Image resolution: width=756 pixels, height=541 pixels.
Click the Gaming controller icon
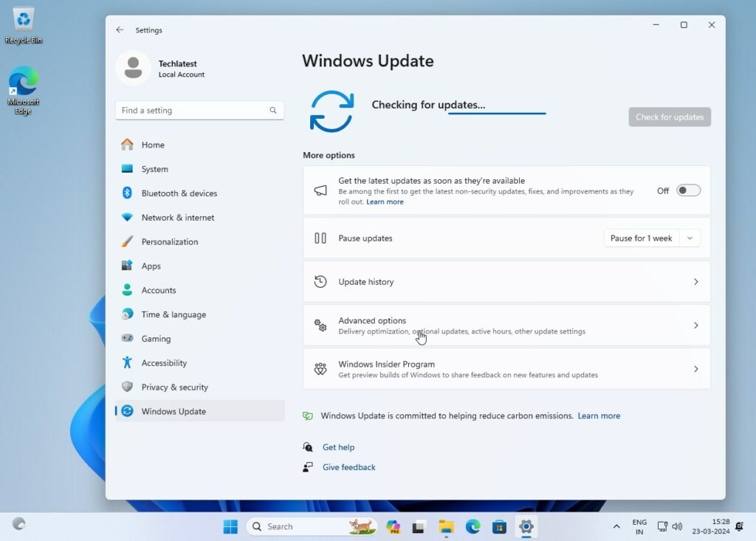(x=127, y=339)
